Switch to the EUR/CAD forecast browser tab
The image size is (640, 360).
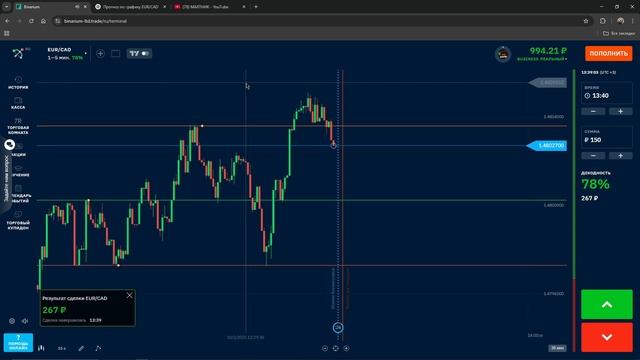pyautogui.click(x=131, y=7)
